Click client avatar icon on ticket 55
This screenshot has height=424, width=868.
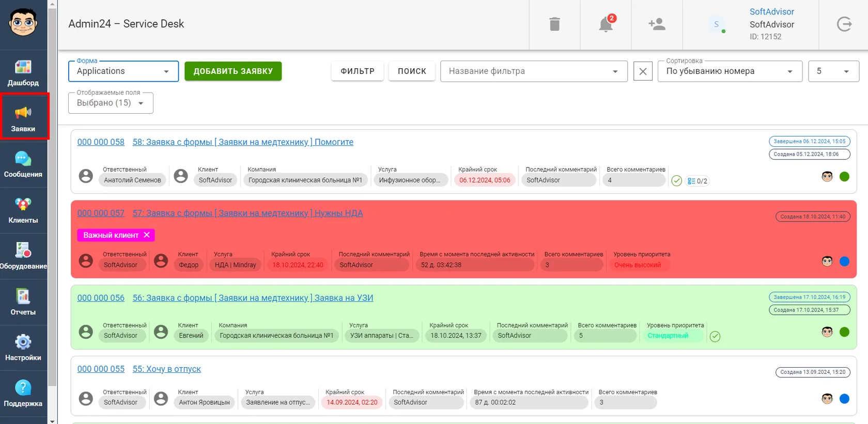click(161, 399)
